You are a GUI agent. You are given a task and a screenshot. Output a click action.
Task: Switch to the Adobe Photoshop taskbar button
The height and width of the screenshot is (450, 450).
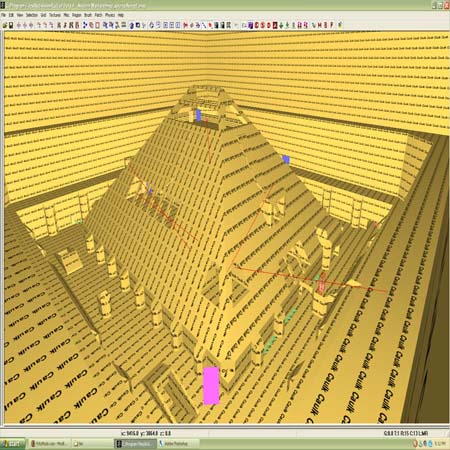click(x=178, y=444)
